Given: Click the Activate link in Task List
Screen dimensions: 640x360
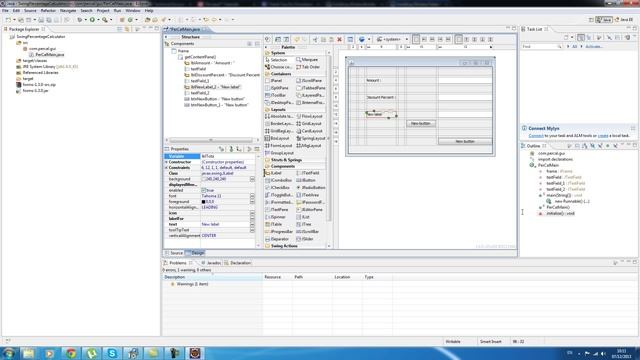Looking at the screenshot, I should pos(594,47).
